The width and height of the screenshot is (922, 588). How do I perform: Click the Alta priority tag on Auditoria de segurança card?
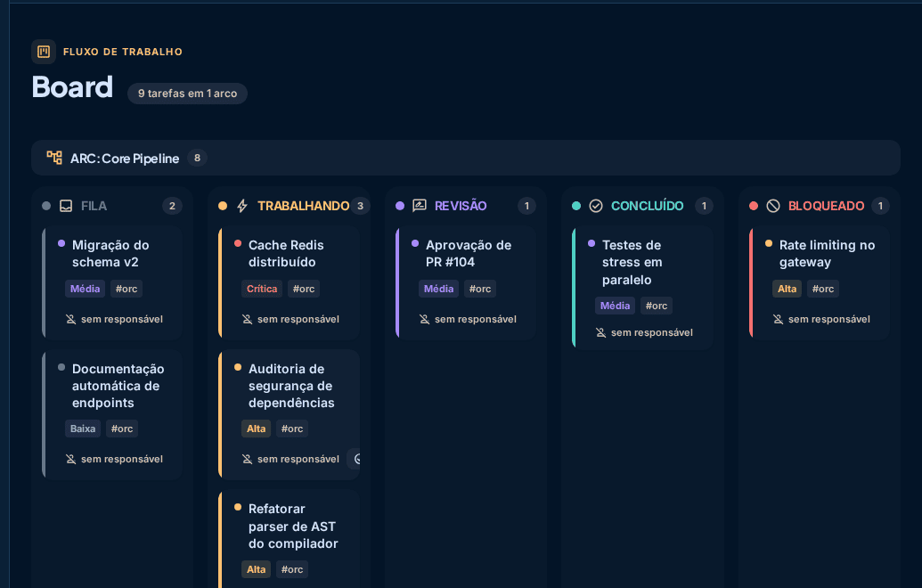coord(256,429)
